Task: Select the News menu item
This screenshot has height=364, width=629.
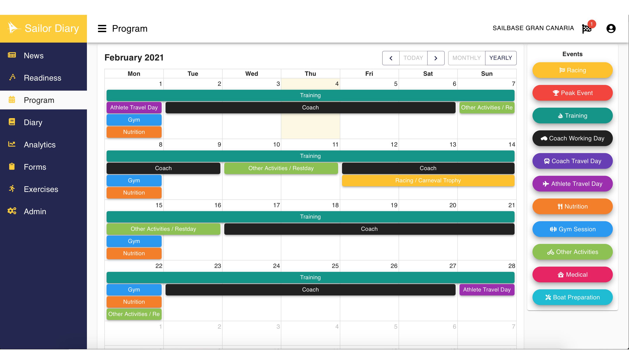Action: click(x=43, y=55)
